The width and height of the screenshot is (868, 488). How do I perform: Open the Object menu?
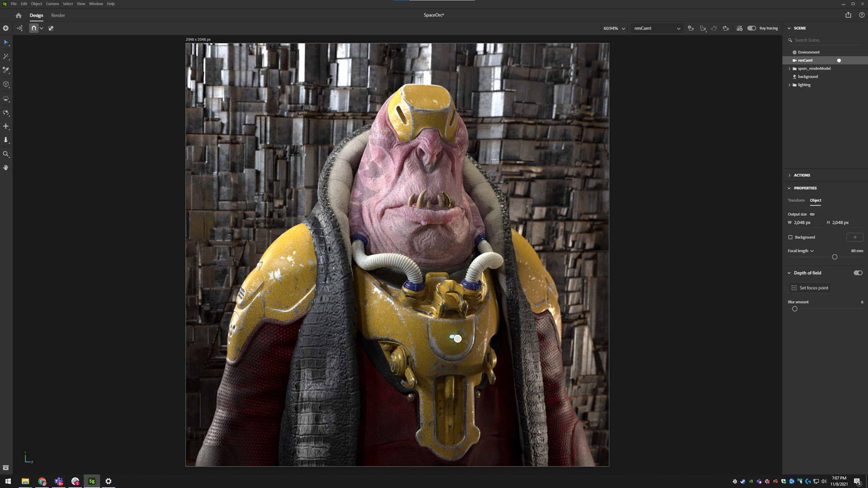point(37,4)
